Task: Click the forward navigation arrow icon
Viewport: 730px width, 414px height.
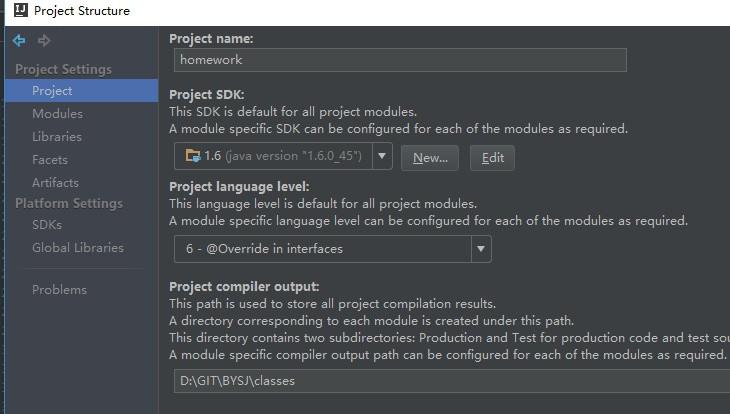Action: (x=44, y=41)
